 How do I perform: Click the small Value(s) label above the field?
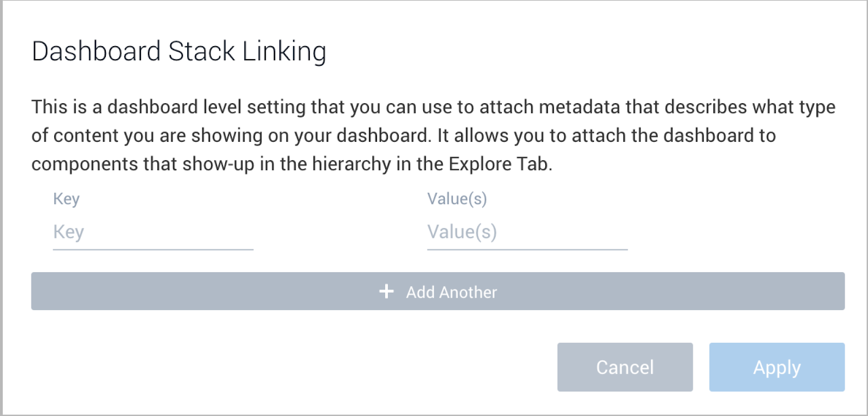(x=457, y=199)
